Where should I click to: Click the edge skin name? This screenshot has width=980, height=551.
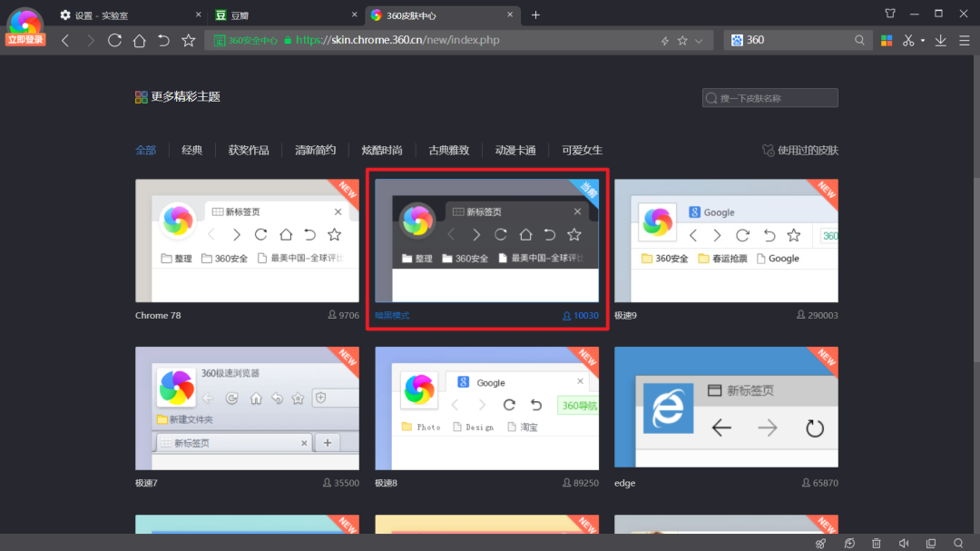[625, 483]
